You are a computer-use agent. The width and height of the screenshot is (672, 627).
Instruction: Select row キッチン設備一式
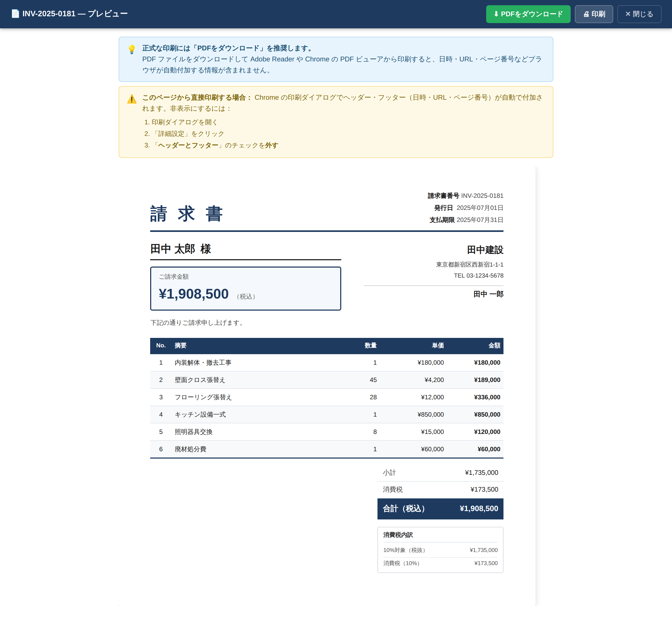click(327, 415)
